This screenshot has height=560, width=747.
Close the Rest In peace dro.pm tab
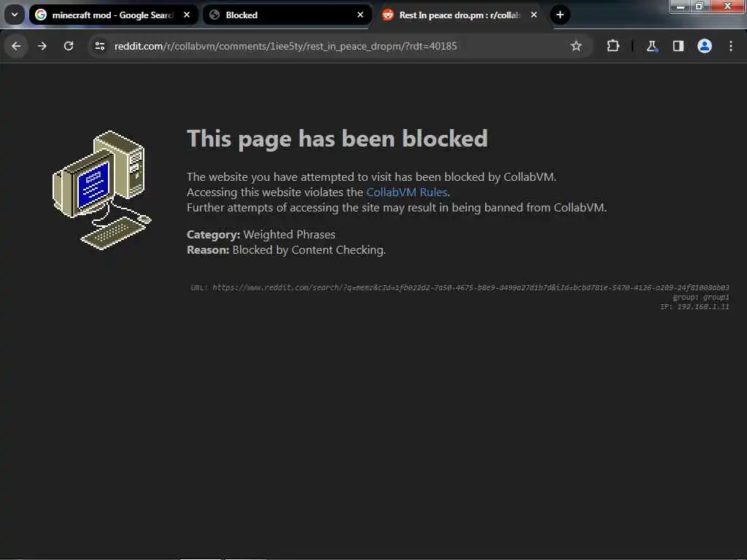[534, 15]
